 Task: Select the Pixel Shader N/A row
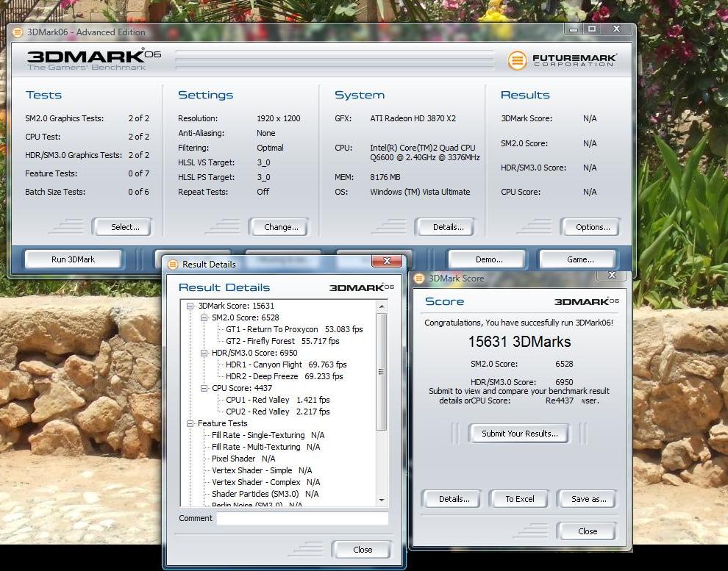[243, 459]
